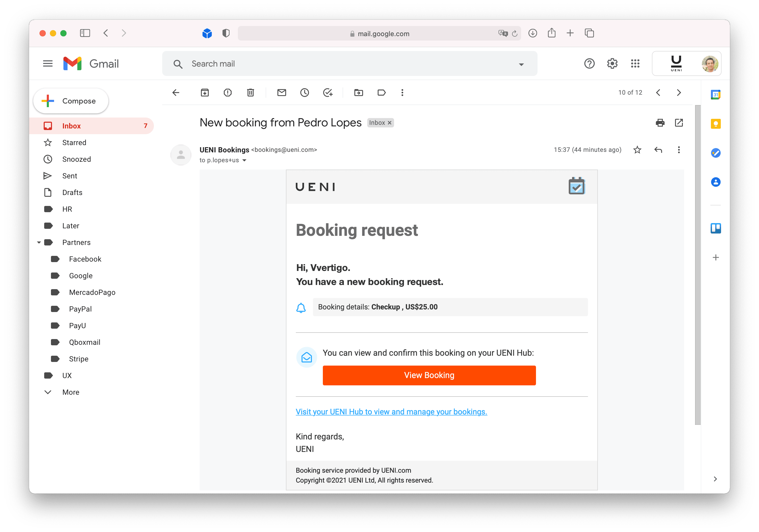Open toolbar More options three dots
The height and width of the screenshot is (532, 759).
[402, 93]
